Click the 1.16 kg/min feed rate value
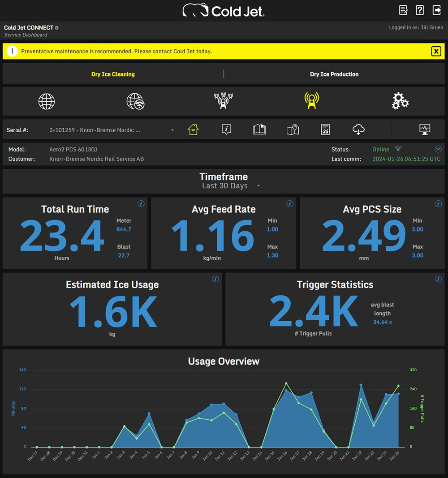This screenshot has width=448, height=478. click(x=212, y=236)
